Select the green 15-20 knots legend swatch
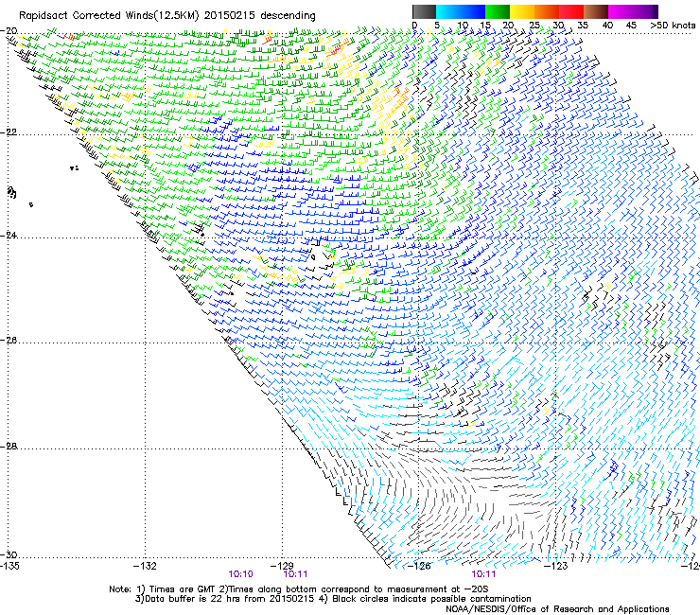The height and width of the screenshot is (615, 700). point(498,11)
